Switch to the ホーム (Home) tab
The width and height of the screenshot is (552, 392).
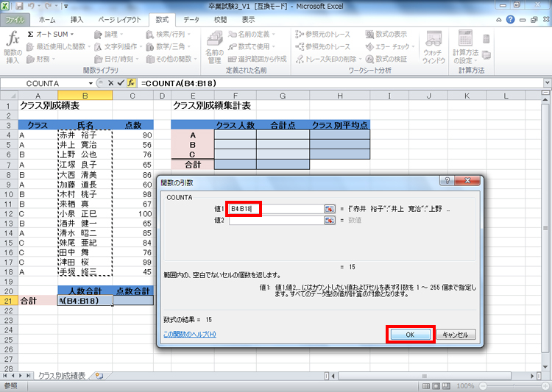point(47,20)
